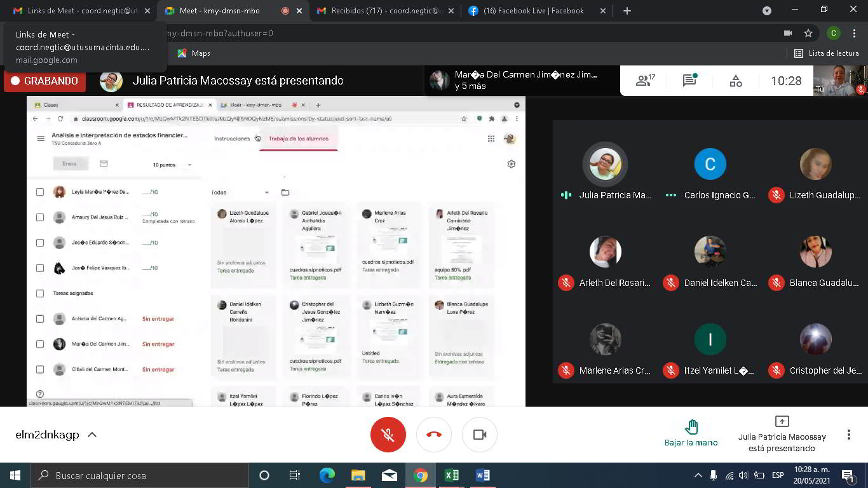
Task: Bookmark this page with star icon
Action: pyautogui.click(x=808, y=33)
